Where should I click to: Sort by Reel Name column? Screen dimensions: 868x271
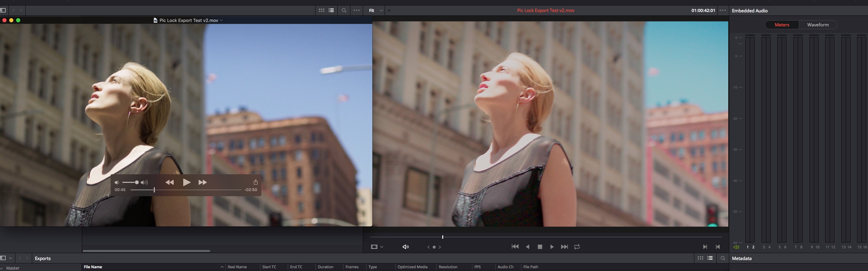click(237, 267)
